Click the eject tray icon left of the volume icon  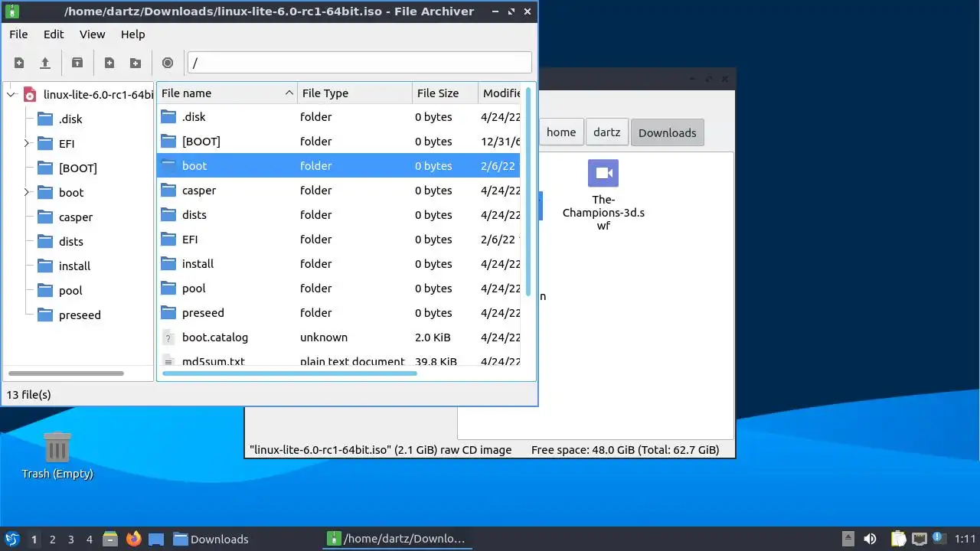848,539
